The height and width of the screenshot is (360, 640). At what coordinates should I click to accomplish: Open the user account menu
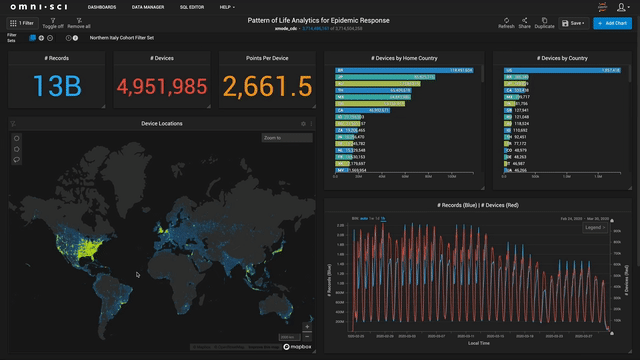[623, 7]
